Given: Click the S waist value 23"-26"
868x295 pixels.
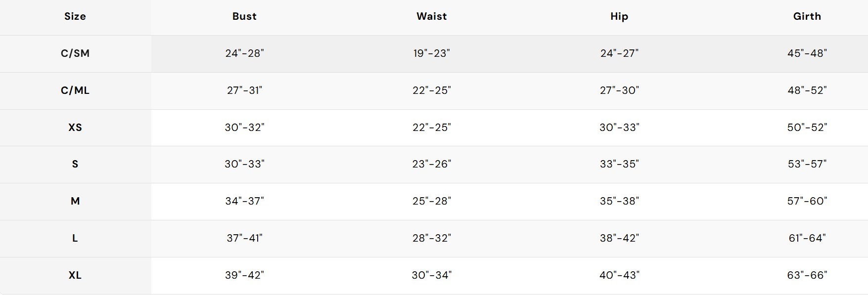Looking at the screenshot, I should pyautogui.click(x=432, y=164).
